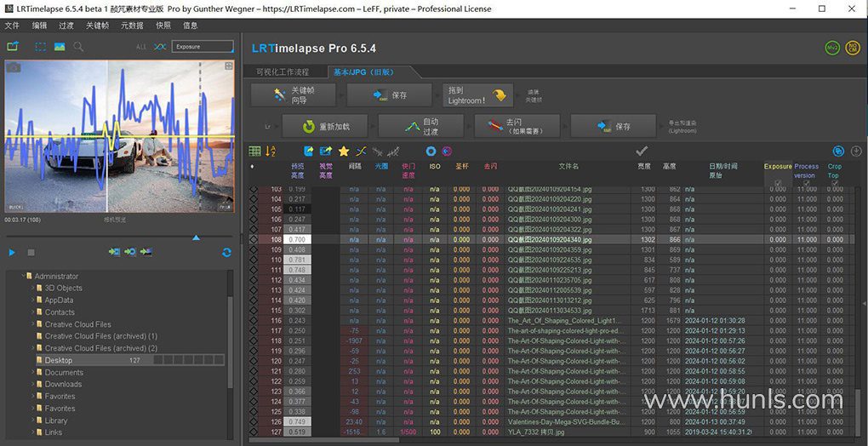Image resolution: width=868 pixels, height=446 pixels.
Task: Click the 自动过渡 auto transition button
Action: (x=421, y=126)
